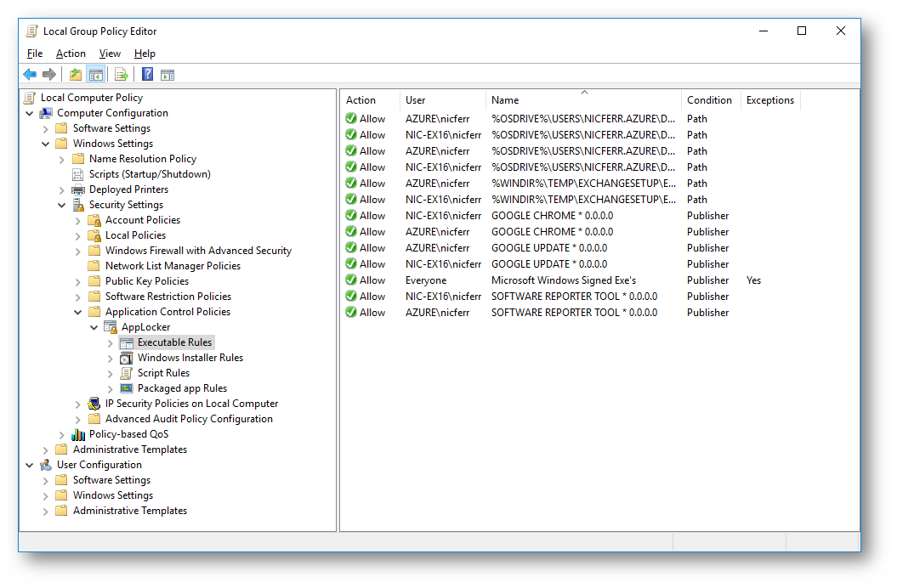897x588 pixels.
Task: Open Help via blue question mark icon
Action: [147, 75]
